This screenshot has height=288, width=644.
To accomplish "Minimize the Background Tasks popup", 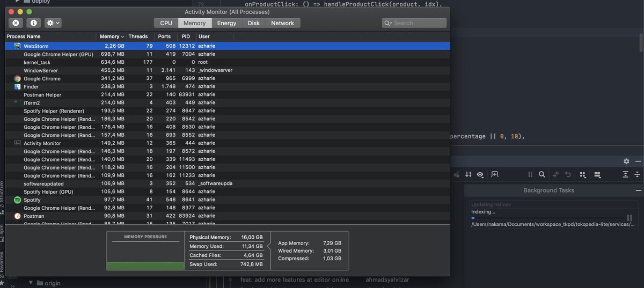I will pyautogui.click(x=638, y=190).
